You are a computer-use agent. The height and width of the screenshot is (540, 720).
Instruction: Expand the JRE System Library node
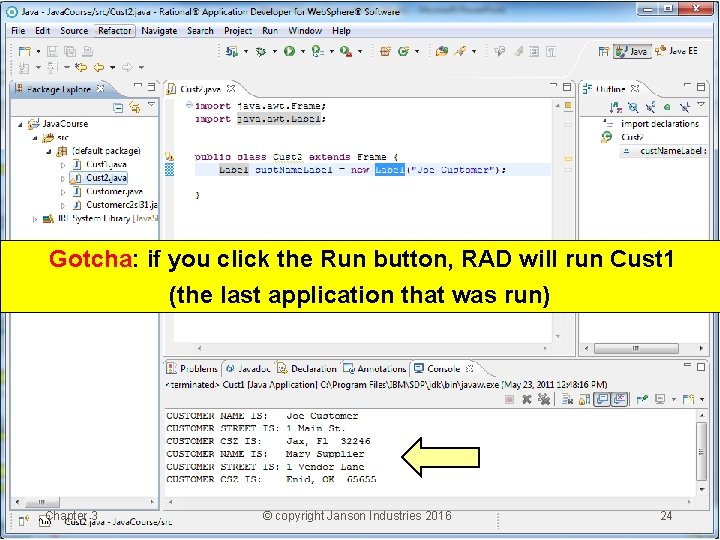click(34, 219)
